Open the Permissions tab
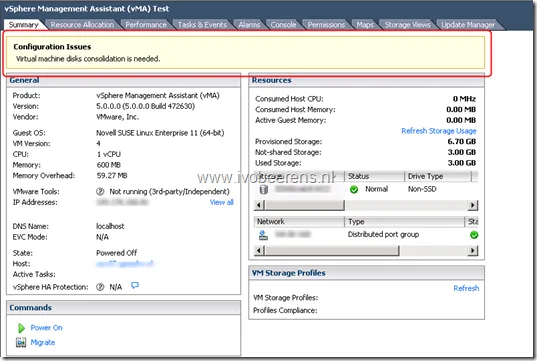This screenshot has height=361, width=537. pyautogui.click(x=326, y=25)
